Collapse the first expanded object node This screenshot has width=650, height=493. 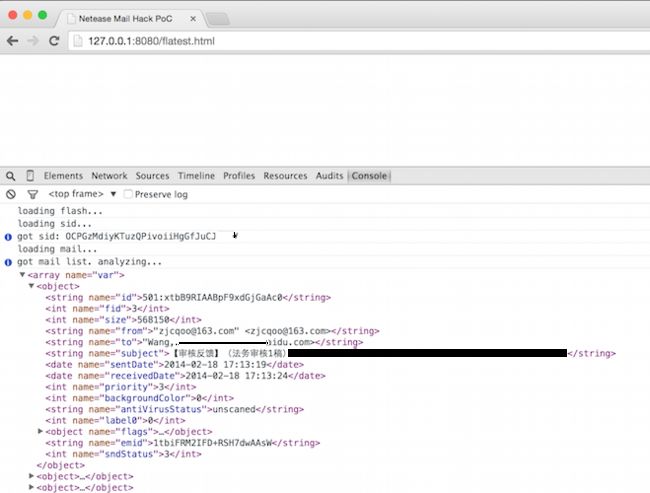pos(31,286)
